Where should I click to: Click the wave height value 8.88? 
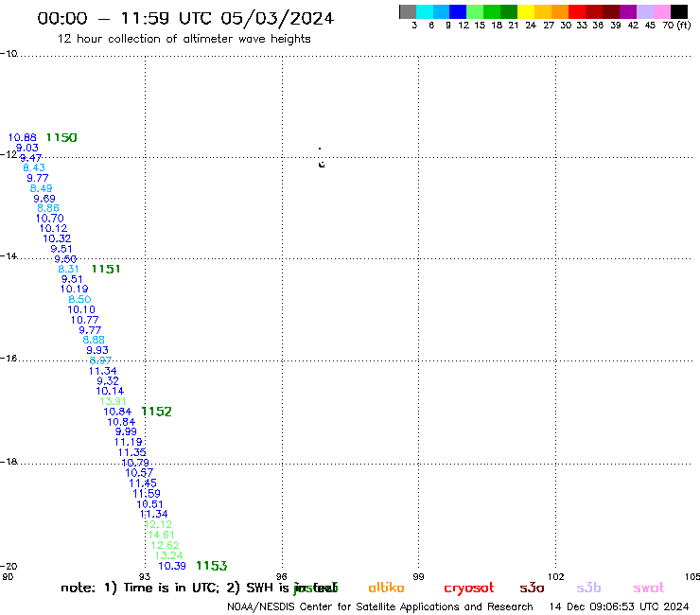(x=94, y=340)
